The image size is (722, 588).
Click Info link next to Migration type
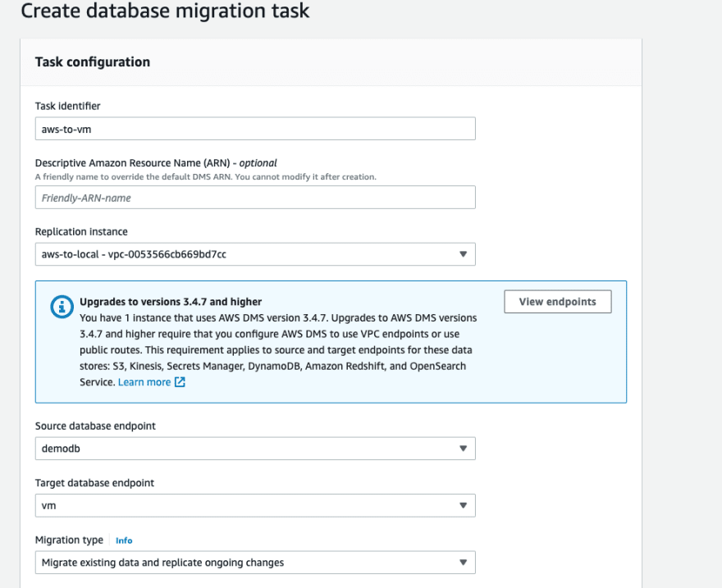click(x=124, y=540)
